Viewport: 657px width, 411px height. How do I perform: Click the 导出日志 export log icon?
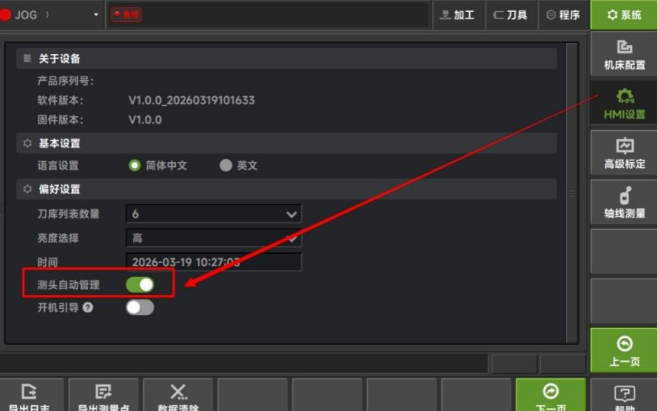29,392
